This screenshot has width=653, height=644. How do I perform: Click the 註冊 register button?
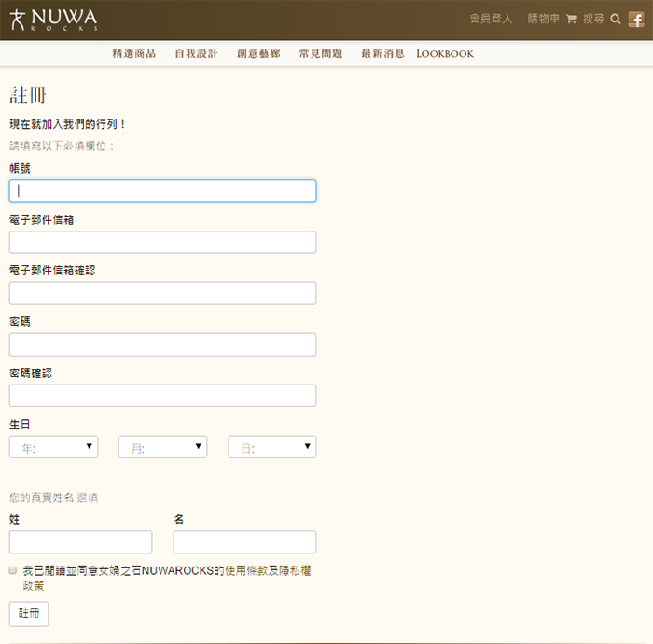(29, 613)
